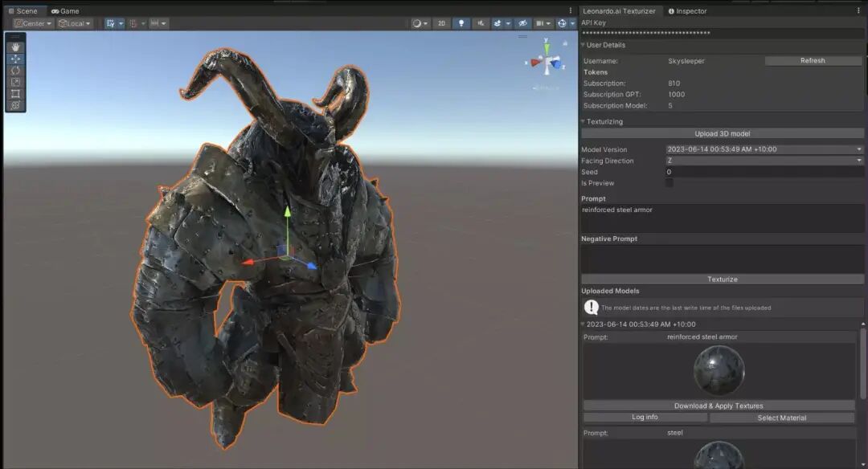Collapse the 2023-06-14 00:53:49 model entry
The width and height of the screenshot is (868, 469).
[x=583, y=324]
